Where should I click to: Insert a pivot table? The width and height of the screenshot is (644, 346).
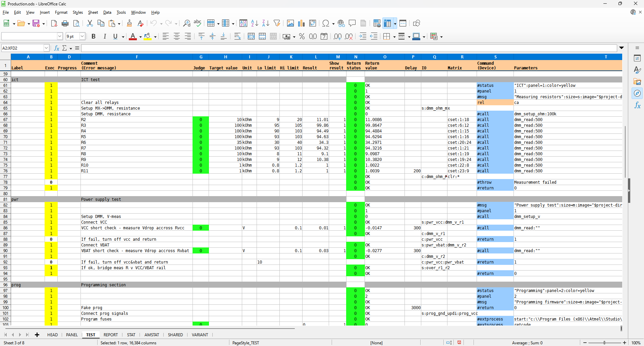pos(313,23)
